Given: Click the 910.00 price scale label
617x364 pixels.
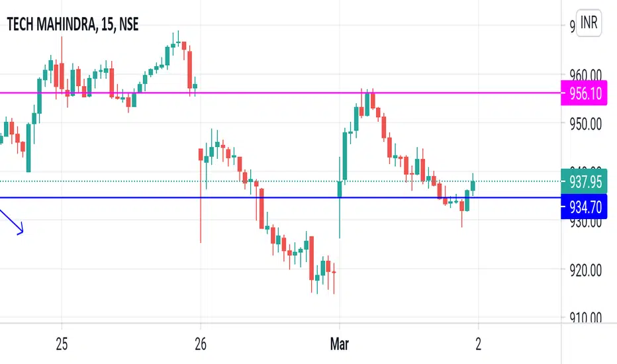Looking at the screenshot, I should pyautogui.click(x=585, y=317).
